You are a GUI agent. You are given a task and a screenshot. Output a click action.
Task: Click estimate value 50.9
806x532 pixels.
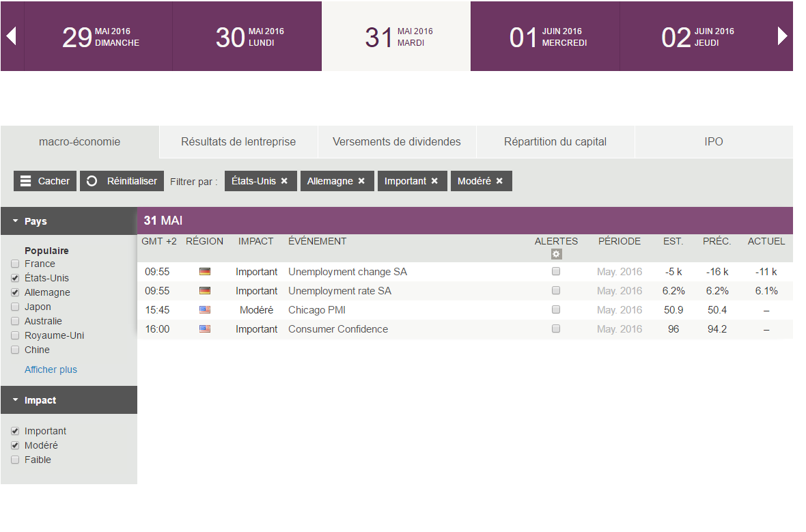coord(673,310)
